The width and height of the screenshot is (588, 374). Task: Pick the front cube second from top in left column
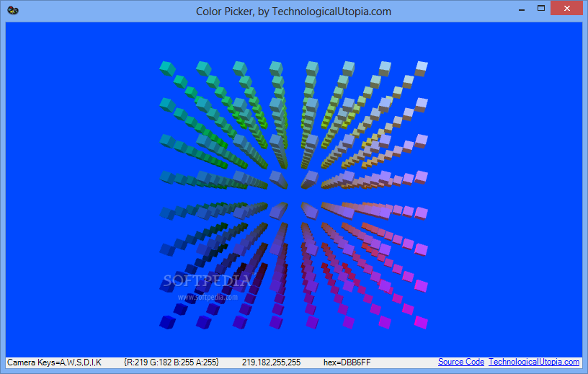[167, 105]
